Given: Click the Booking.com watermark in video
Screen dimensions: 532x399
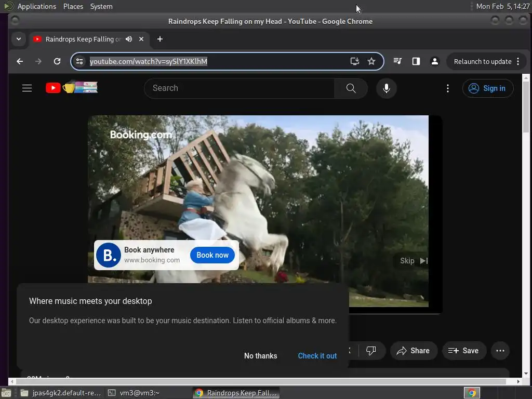Looking at the screenshot, I should point(141,135).
